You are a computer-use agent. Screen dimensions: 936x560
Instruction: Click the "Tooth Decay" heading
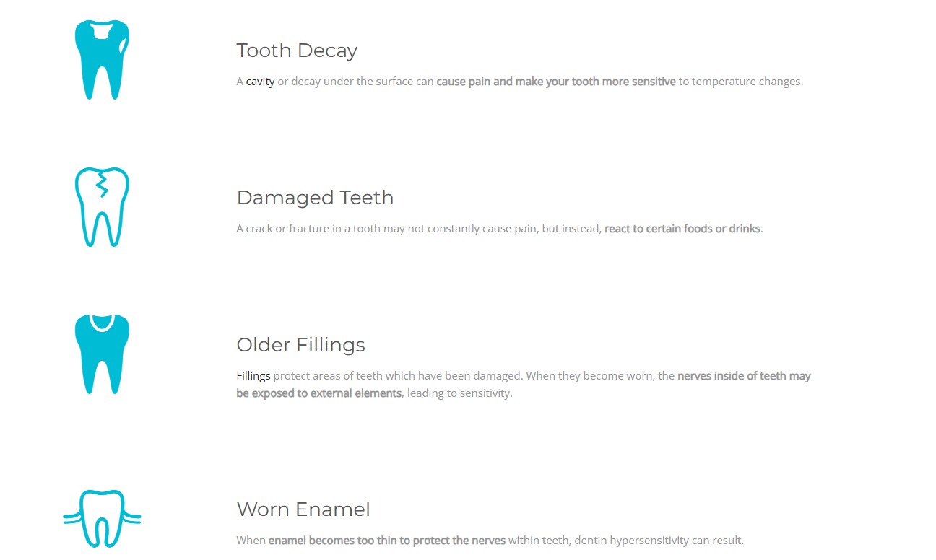point(297,51)
